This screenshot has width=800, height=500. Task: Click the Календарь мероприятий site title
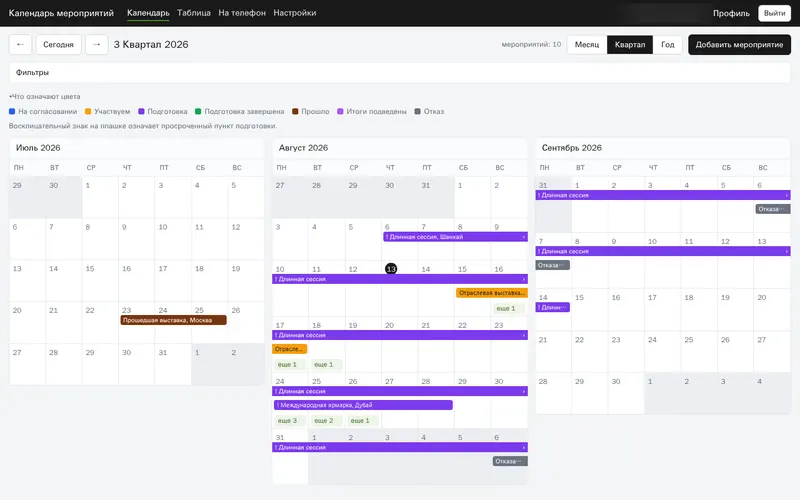61,13
